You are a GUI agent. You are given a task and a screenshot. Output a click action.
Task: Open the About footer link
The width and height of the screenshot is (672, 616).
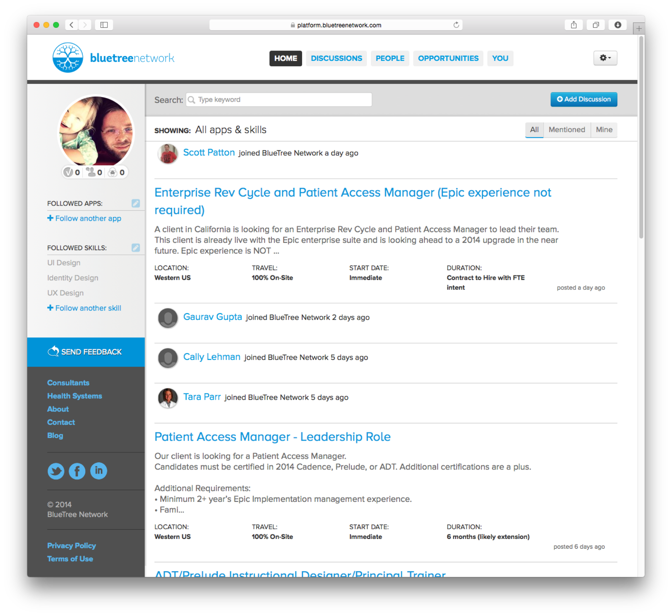click(x=58, y=409)
